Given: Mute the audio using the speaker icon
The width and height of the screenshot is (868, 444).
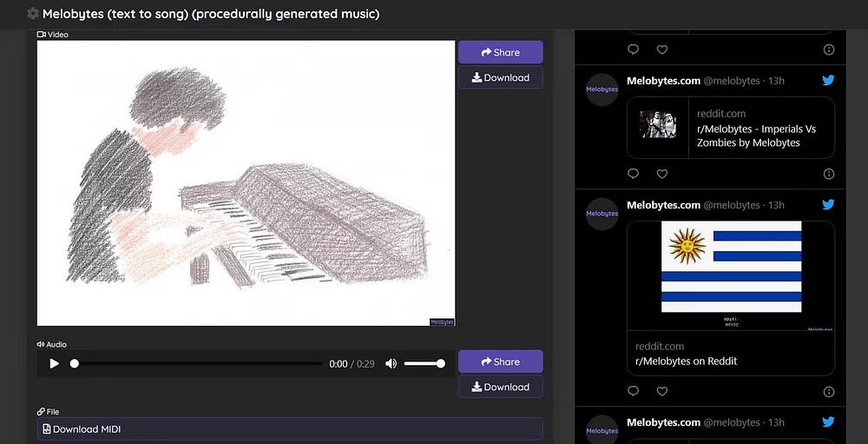Looking at the screenshot, I should [391, 363].
